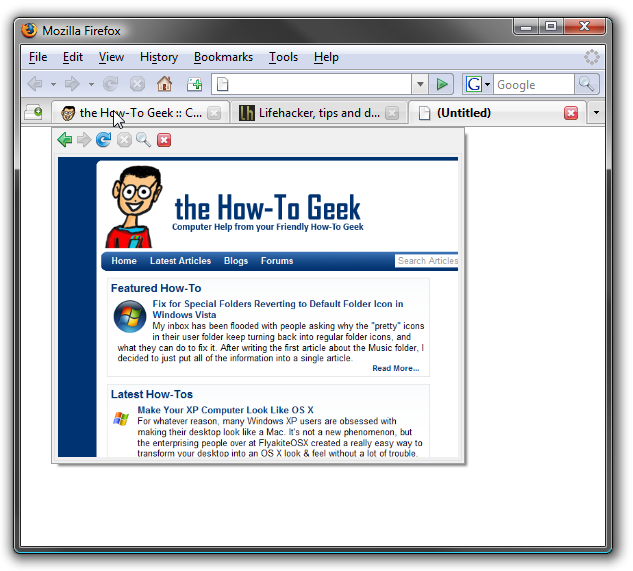Image resolution: width=633 pixels, height=571 pixels.
Task: Close the (Untitled) tab with red X
Action: coord(571,113)
